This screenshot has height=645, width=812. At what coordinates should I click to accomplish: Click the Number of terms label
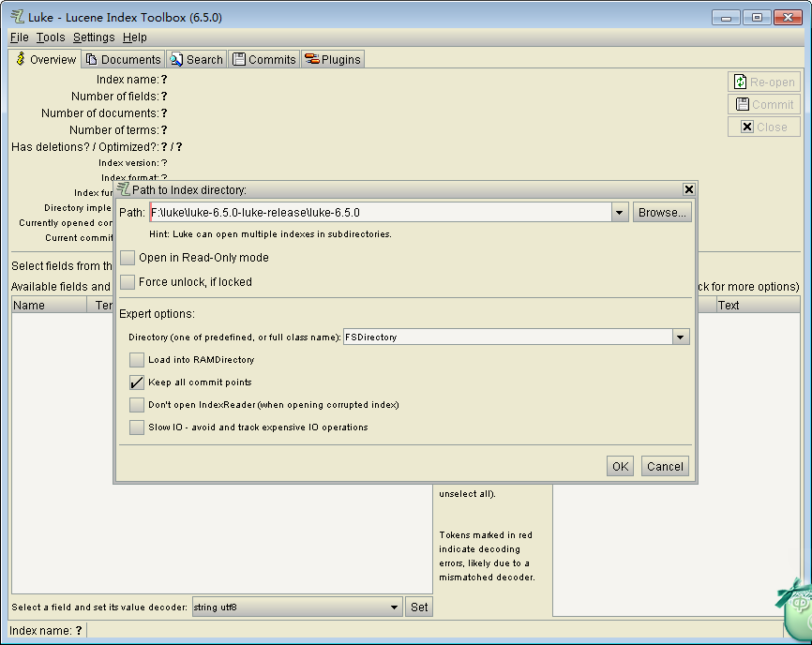[114, 130]
